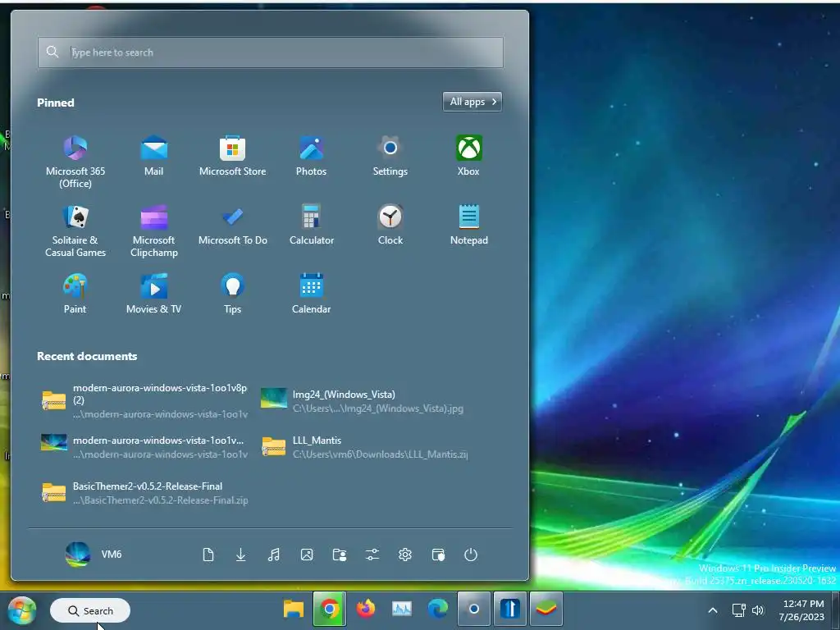Open the clock and date 12:47 PM
Screen dimensions: 840x630
(801, 610)
